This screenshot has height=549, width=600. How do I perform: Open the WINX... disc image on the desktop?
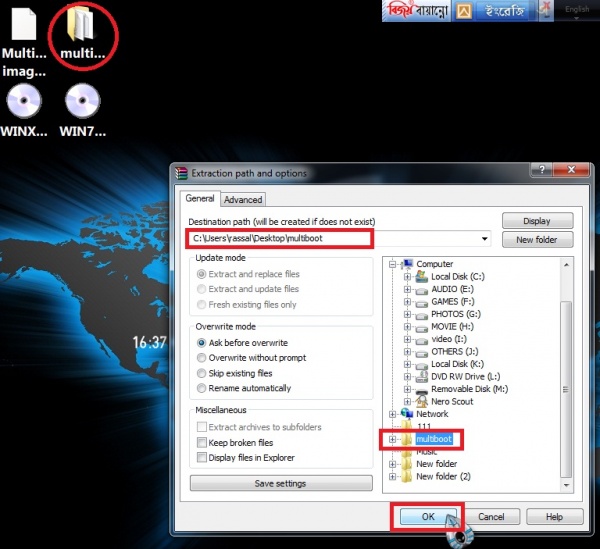click(x=24, y=111)
